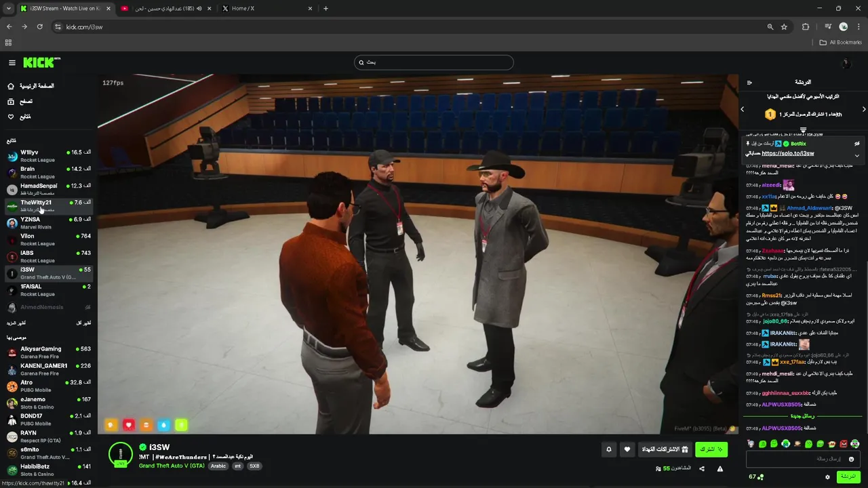
Task: Open AlkysarGaming recommended channel
Action: [x=47, y=352]
